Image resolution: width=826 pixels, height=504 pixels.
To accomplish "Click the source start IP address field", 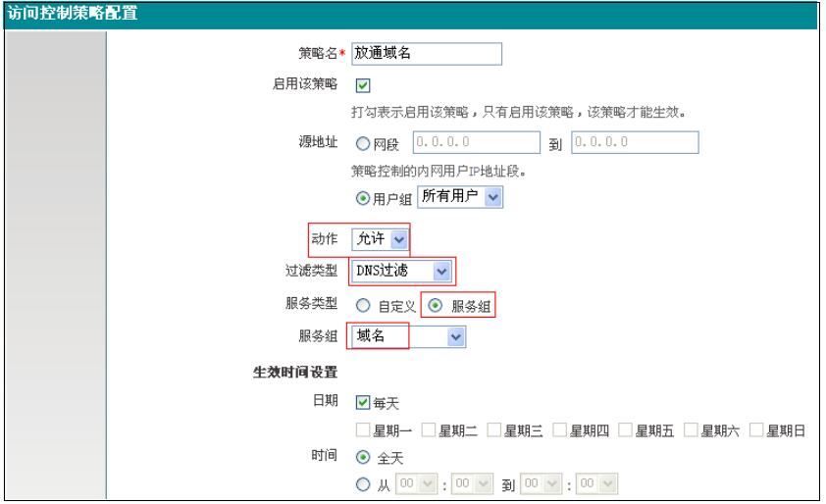I will point(477,143).
